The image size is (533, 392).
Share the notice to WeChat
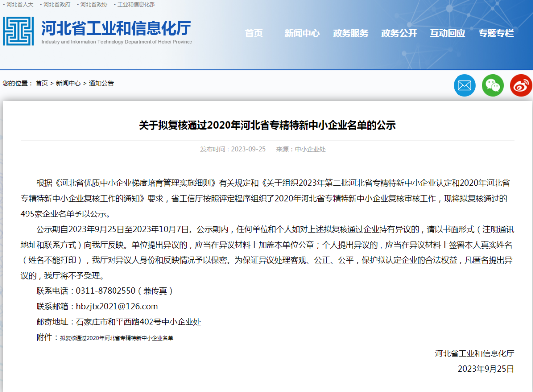coord(493,85)
